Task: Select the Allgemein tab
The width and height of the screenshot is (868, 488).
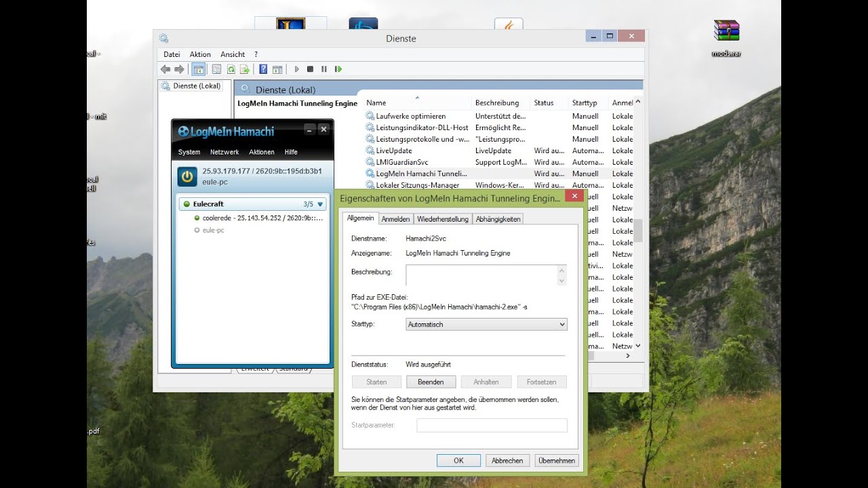Action: [360, 218]
